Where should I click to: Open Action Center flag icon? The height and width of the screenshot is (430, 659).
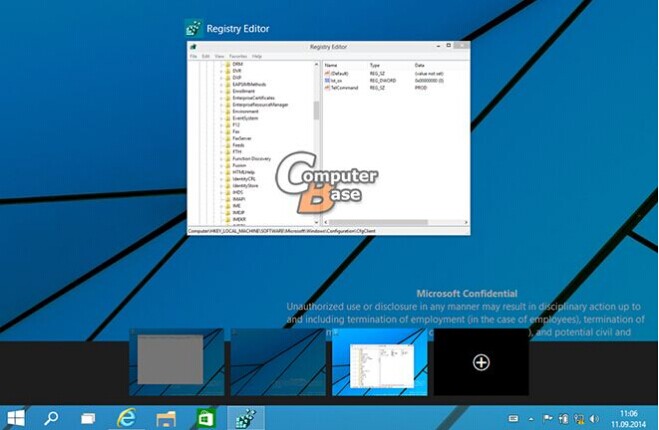[x=547, y=418]
